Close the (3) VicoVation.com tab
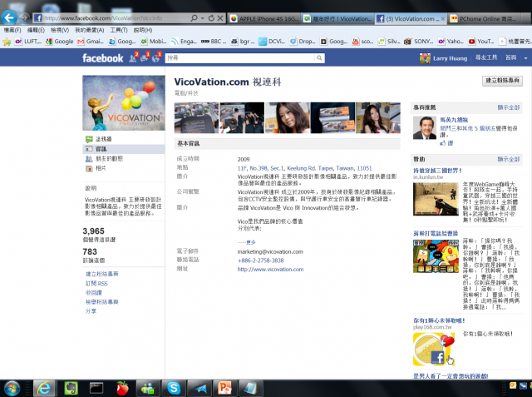The image size is (532, 397). click(x=443, y=18)
